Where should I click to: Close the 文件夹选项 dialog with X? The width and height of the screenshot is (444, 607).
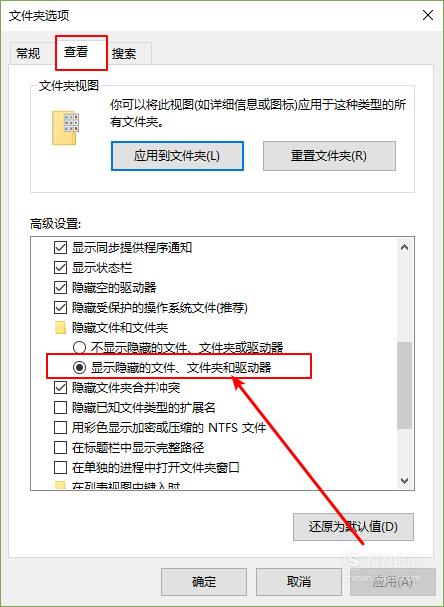click(x=428, y=15)
